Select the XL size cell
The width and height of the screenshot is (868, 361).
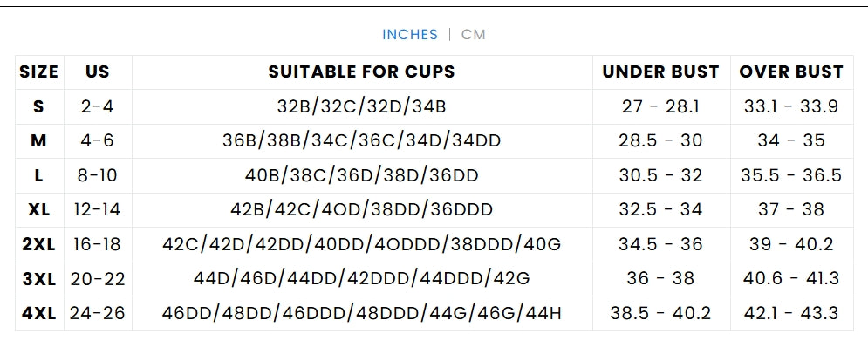(38, 209)
